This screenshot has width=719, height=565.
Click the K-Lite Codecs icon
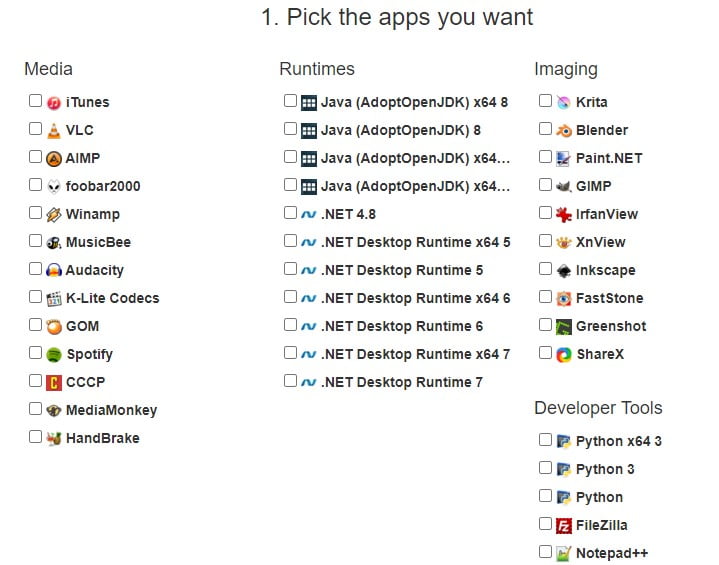coord(54,299)
